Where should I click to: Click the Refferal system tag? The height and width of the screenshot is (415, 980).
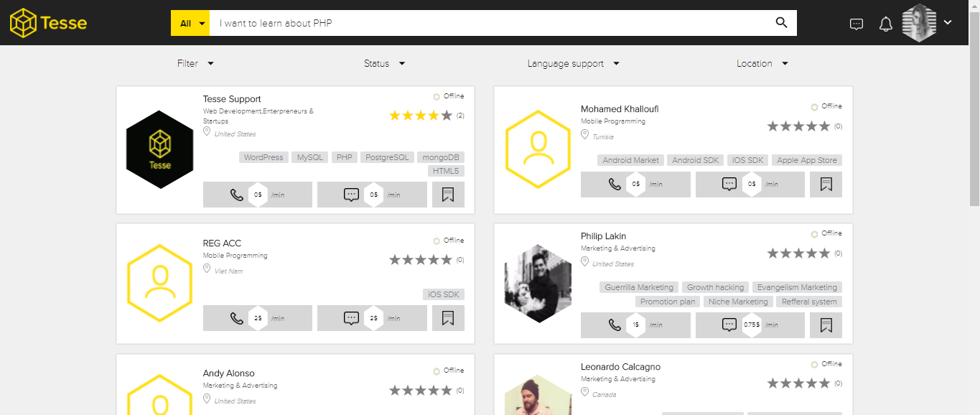809,302
